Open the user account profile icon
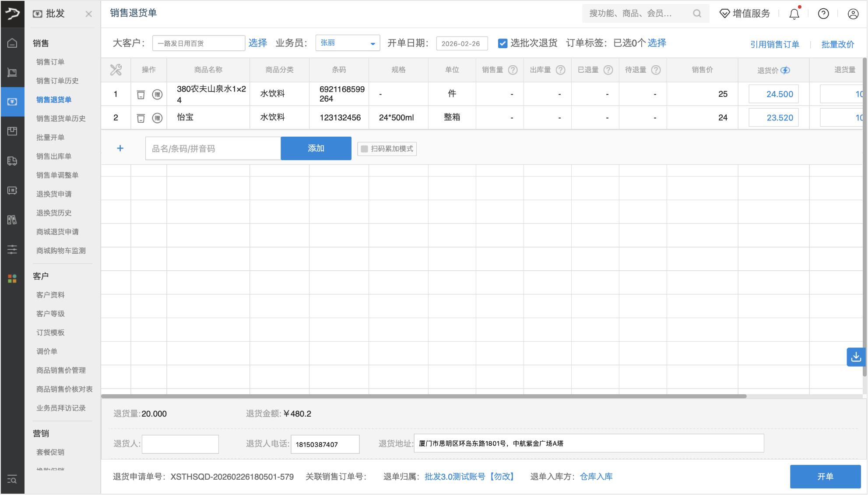The width and height of the screenshot is (868, 495). tap(853, 14)
